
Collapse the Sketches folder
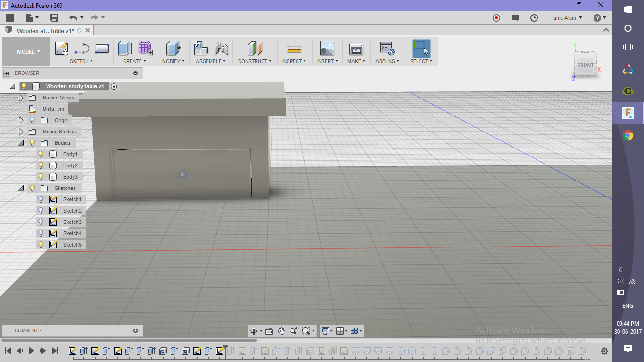21,188
